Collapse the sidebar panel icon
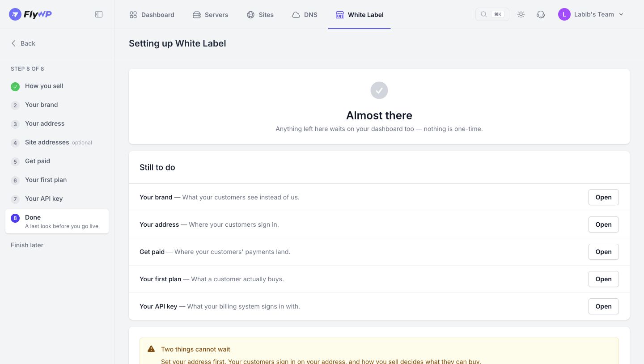Screen dimensions: 644x364 coord(99,14)
